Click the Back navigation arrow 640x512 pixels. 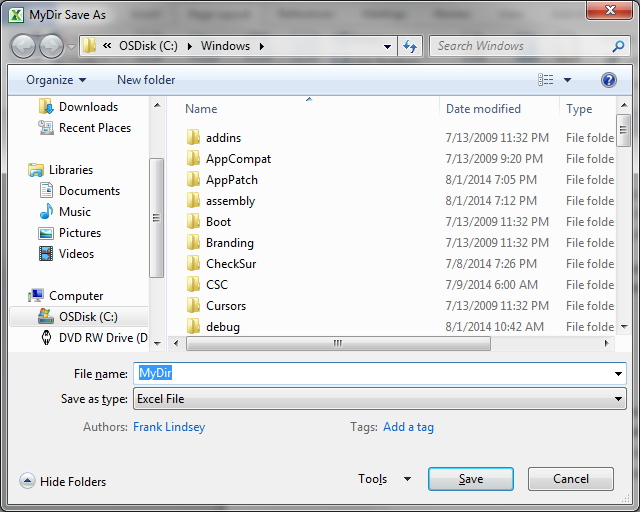[x=23, y=47]
